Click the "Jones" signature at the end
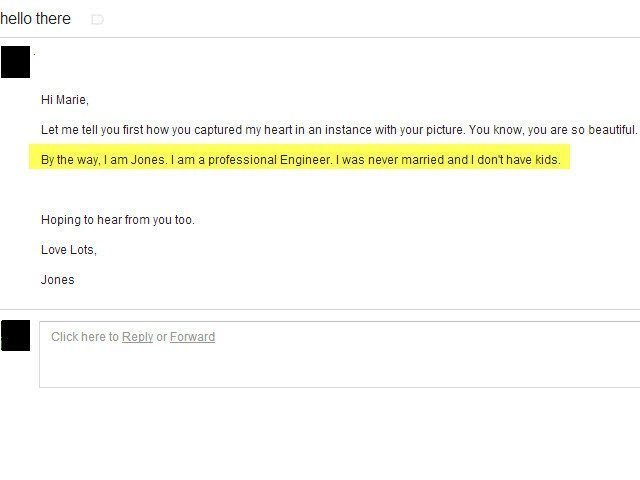This screenshot has height=480, width=640. (x=58, y=280)
